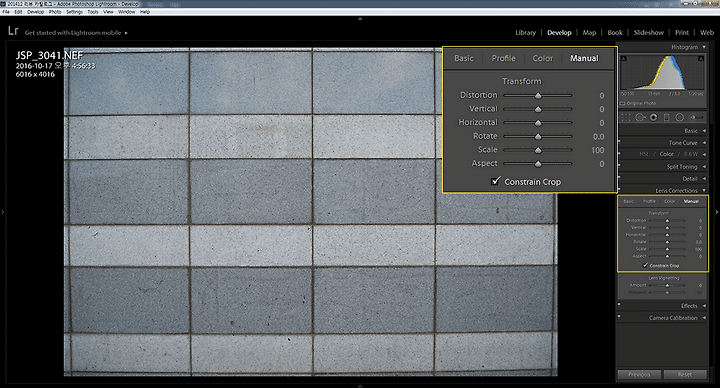Open the Develop menu in menu bar
This screenshot has height=388, width=720.
coord(35,12)
